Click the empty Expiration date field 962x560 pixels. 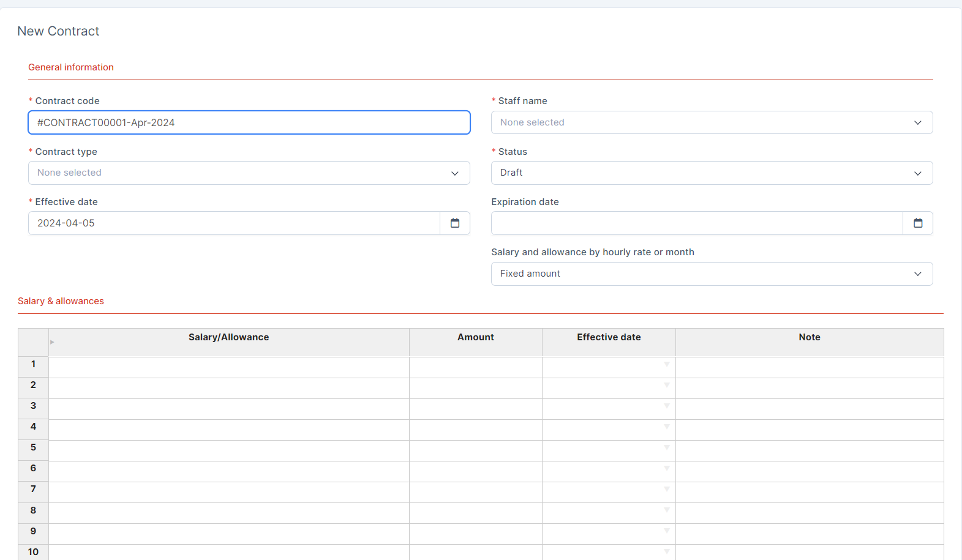(x=697, y=223)
